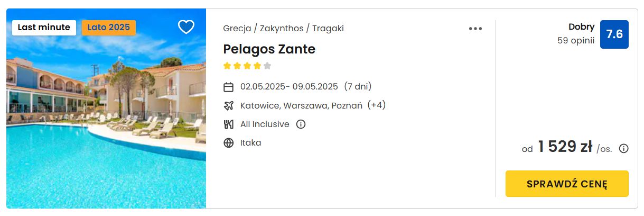Open the Pelagos Zante hotel title link

pyautogui.click(x=269, y=49)
